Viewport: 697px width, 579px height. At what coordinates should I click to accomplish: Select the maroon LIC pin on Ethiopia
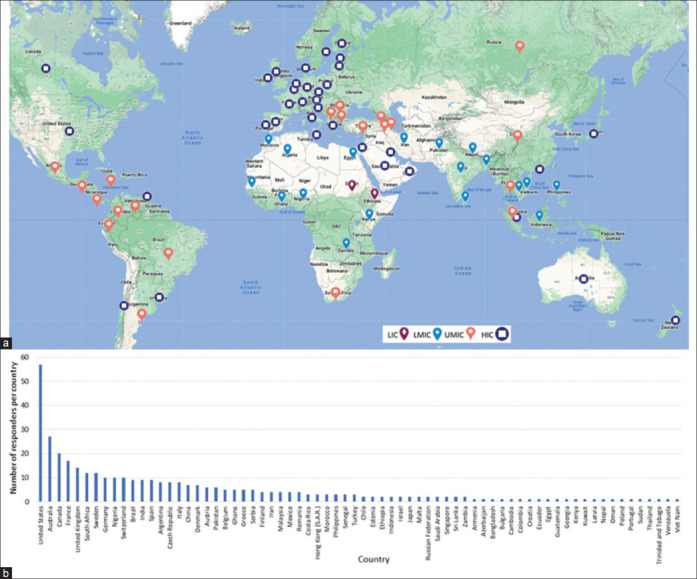click(374, 193)
